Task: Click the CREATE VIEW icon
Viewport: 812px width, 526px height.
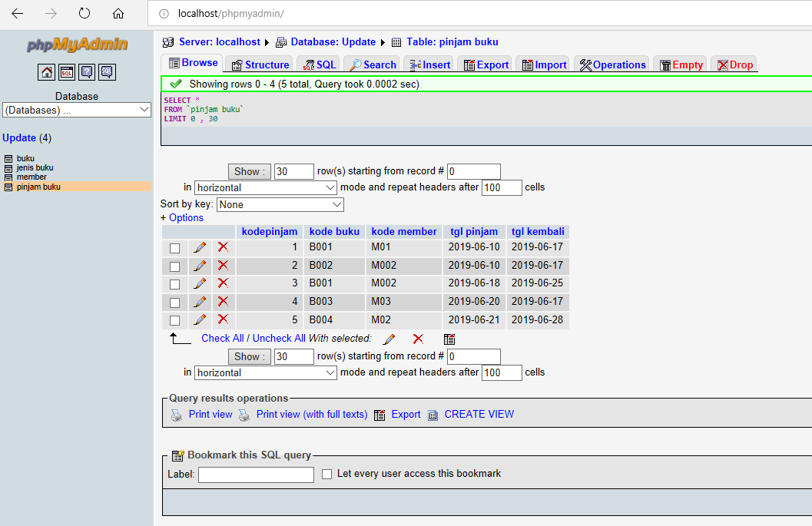Action: point(433,415)
